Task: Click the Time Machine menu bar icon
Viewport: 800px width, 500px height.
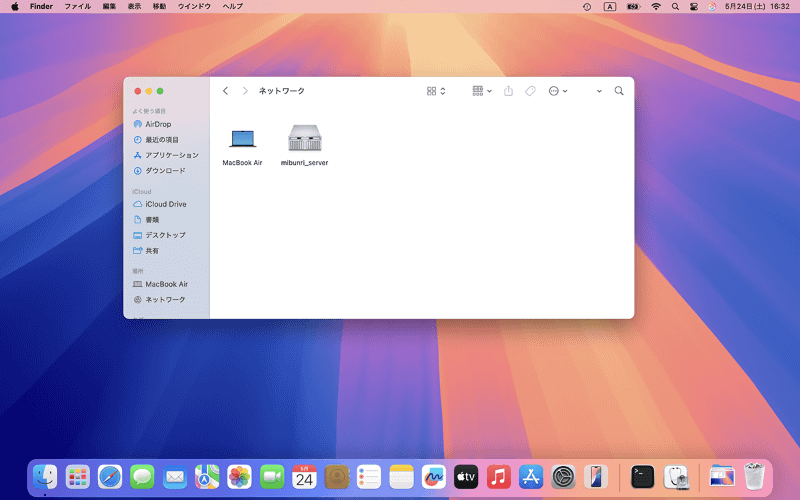Action: tap(587, 7)
